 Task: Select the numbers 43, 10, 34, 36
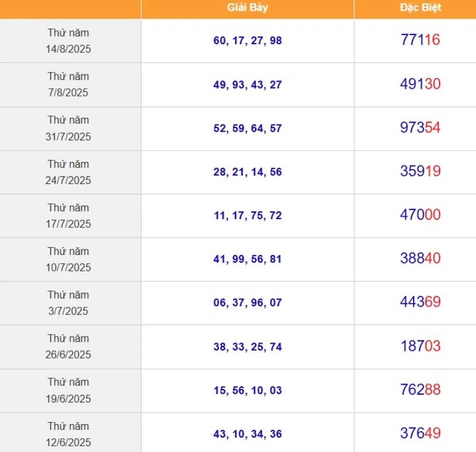tap(248, 434)
